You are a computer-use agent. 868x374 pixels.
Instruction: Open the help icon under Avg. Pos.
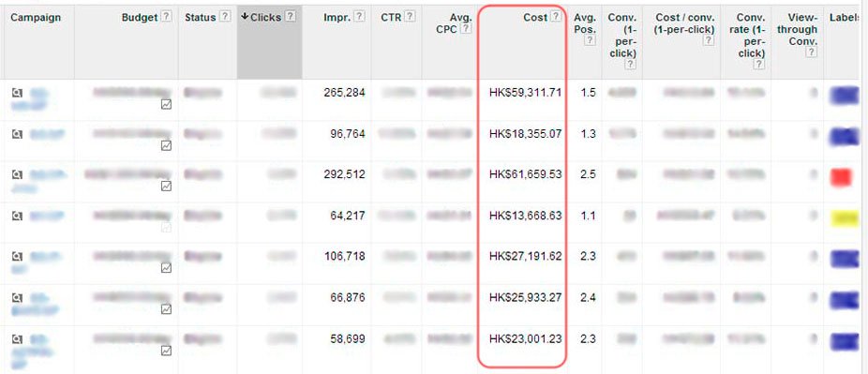(x=591, y=40)
